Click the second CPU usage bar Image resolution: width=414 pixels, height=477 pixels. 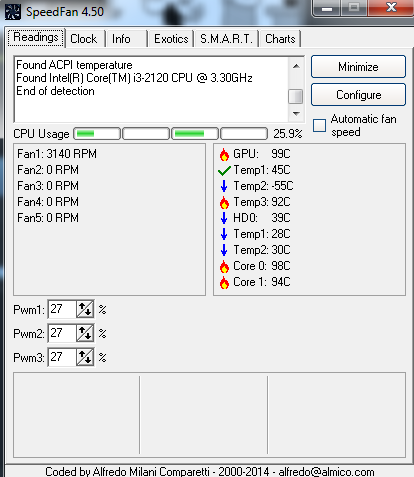click(x=146, y=134)
